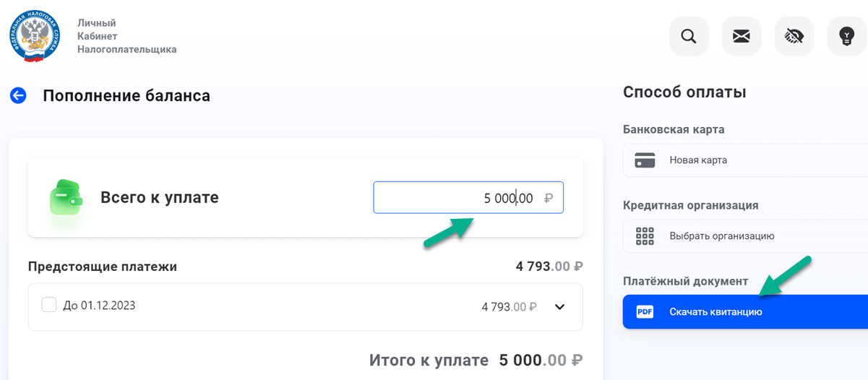Click the PDF icon on the receipt button
Viewport: 868px width, 380px height.
coord(645,312)
